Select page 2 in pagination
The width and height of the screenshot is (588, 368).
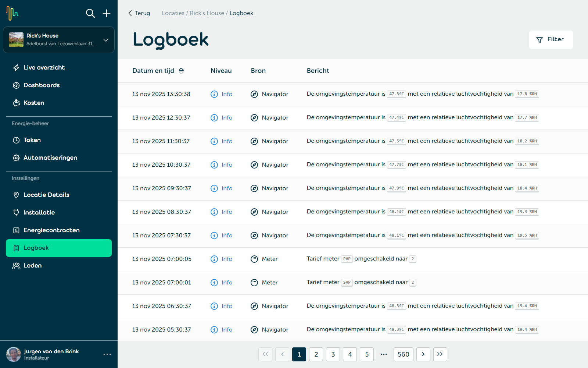316,354
